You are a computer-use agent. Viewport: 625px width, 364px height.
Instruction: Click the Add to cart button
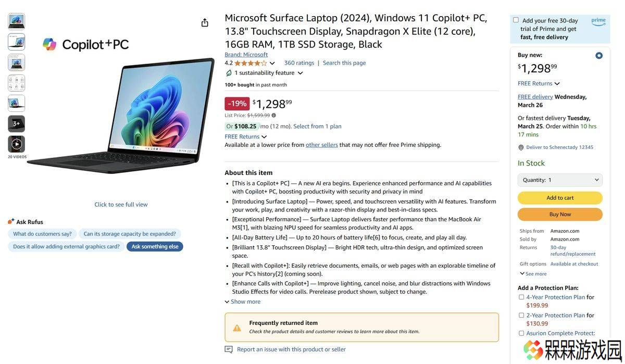pos(560,198)
